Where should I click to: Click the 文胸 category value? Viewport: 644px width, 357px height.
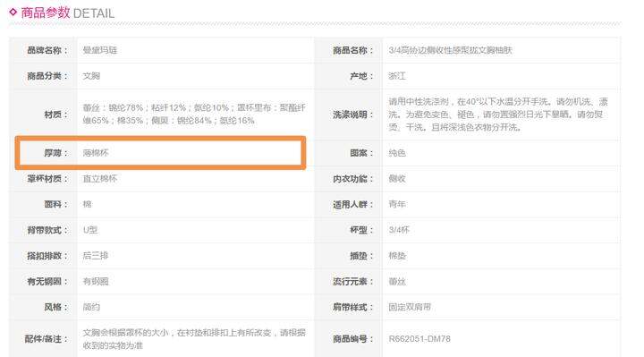[x=91, y=76]
